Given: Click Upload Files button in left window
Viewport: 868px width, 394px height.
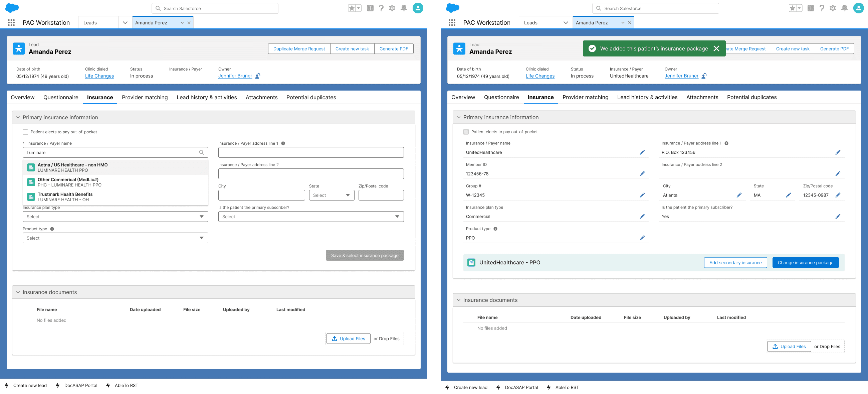Looking at the screenshot, I should point(349,339).
